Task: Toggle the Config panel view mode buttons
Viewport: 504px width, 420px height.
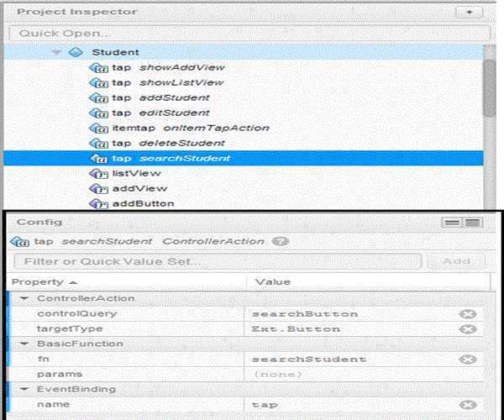Action: [x=463, y=223]
